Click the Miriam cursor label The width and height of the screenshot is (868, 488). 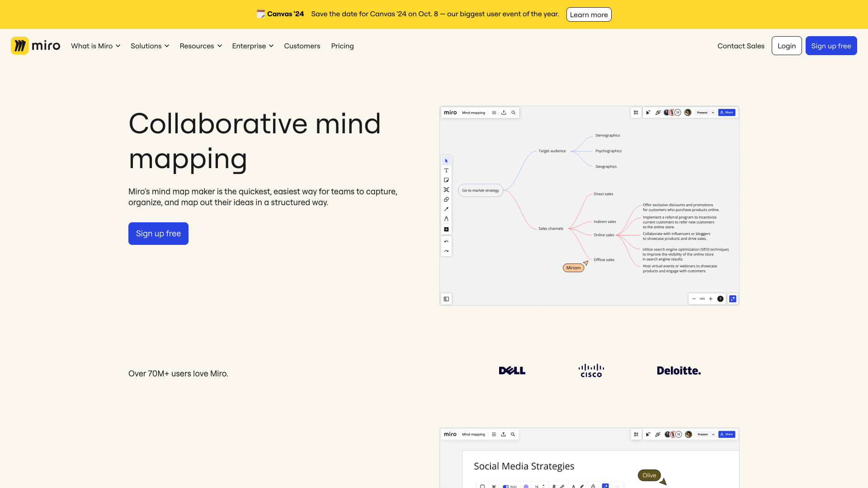point(573,268)
